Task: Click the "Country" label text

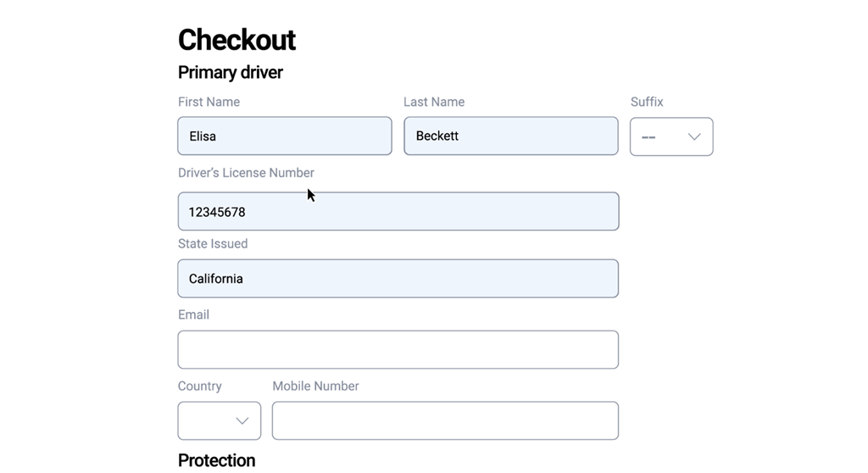Action: point(200,386)
